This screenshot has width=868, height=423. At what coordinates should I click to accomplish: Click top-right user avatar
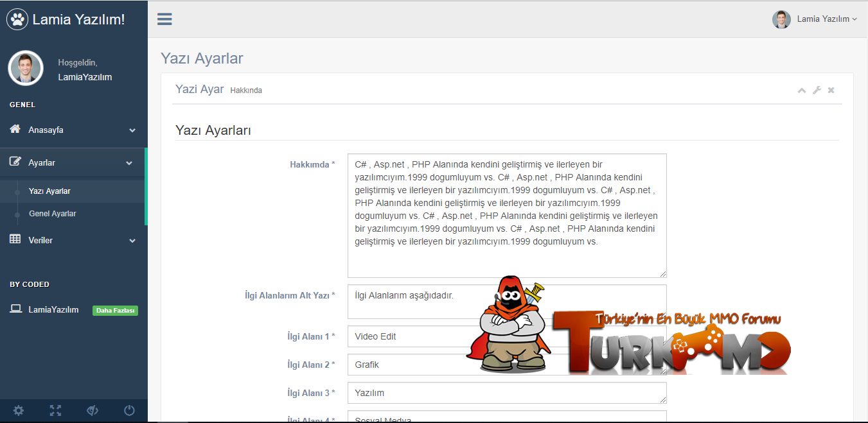point(781,19)
